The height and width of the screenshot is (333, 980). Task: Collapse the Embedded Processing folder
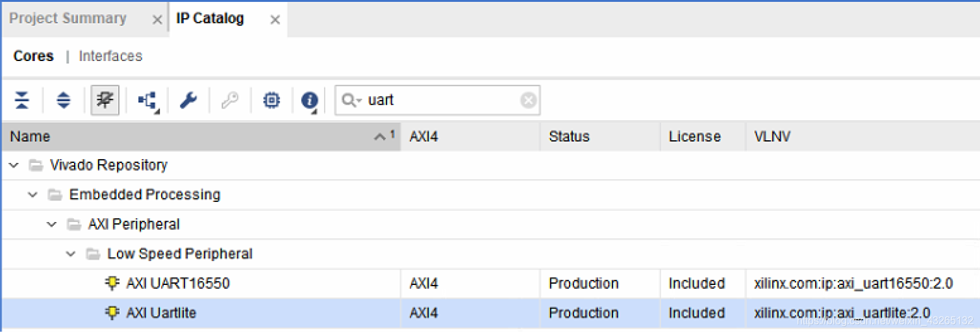coord(32,195)
